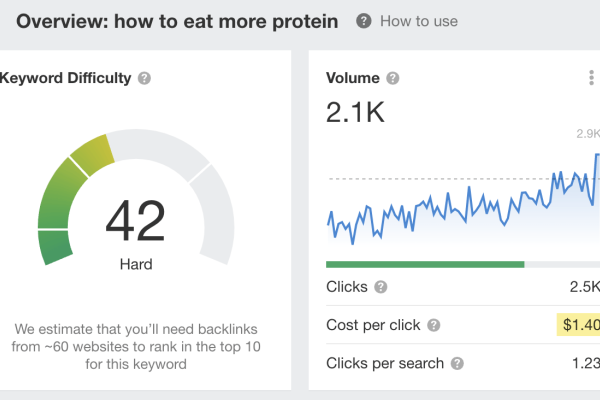Click the Cost per click label
Screen dimensions: 600x400
pyautogui.click(x=372, y=326)
